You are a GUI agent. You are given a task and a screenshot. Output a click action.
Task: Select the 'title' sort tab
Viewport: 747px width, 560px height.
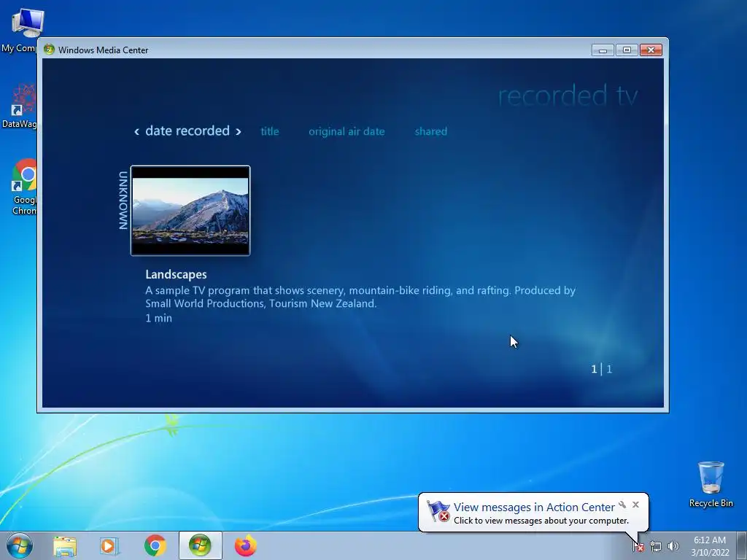coord(270,131)
